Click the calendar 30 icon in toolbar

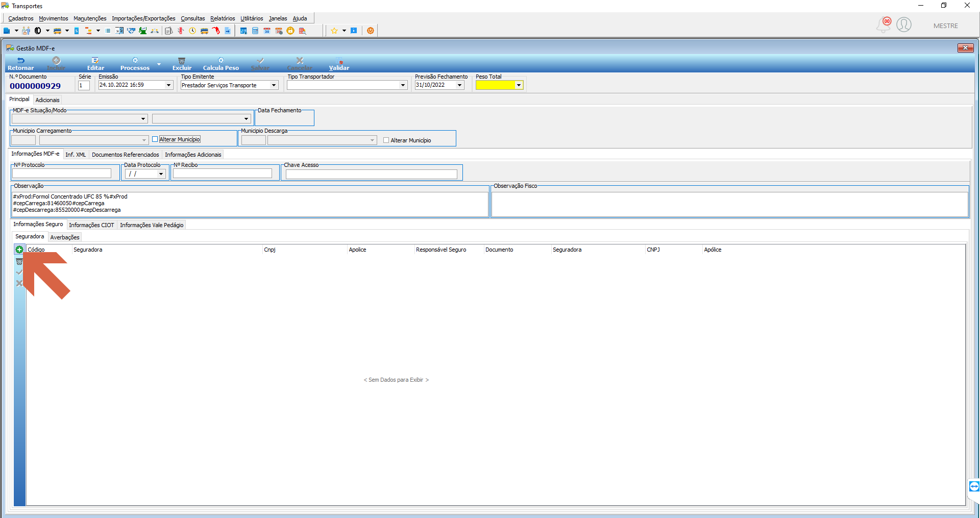pos(267,31)
